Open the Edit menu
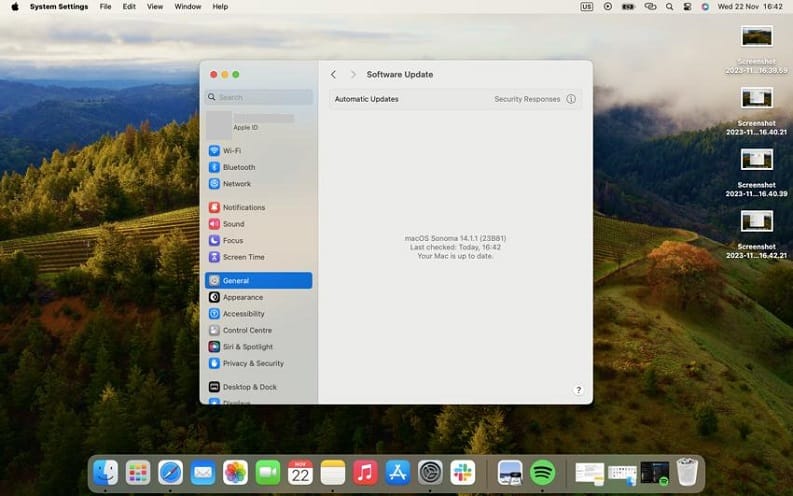This screenshot has height=496, width=793. (x=129, y=7)
